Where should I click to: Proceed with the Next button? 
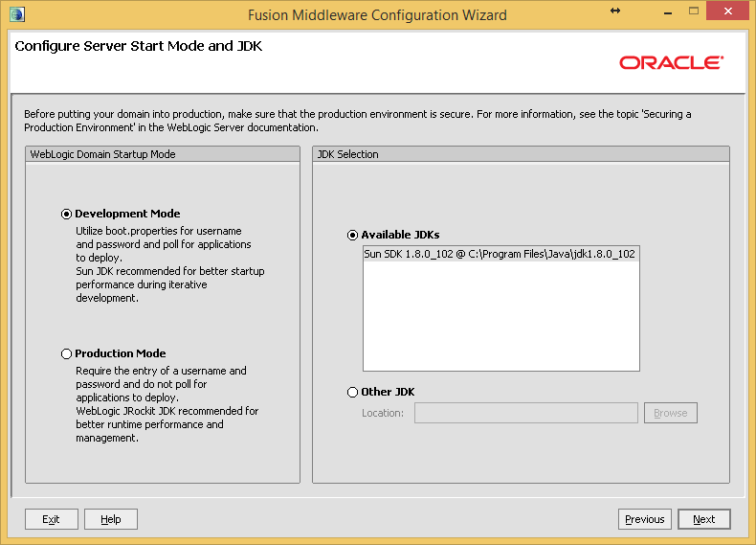(x=704, y=519)
